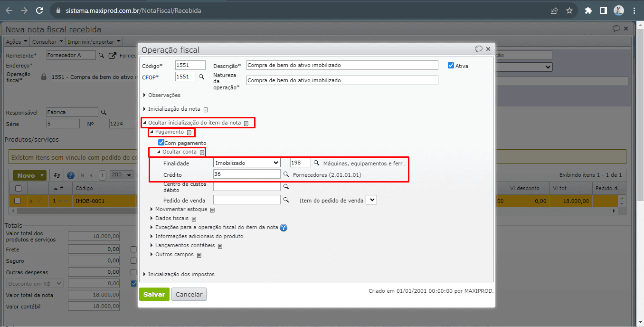Open Consultar menu
The width and height of the screenshot is (644, 327).
point(47,42)
